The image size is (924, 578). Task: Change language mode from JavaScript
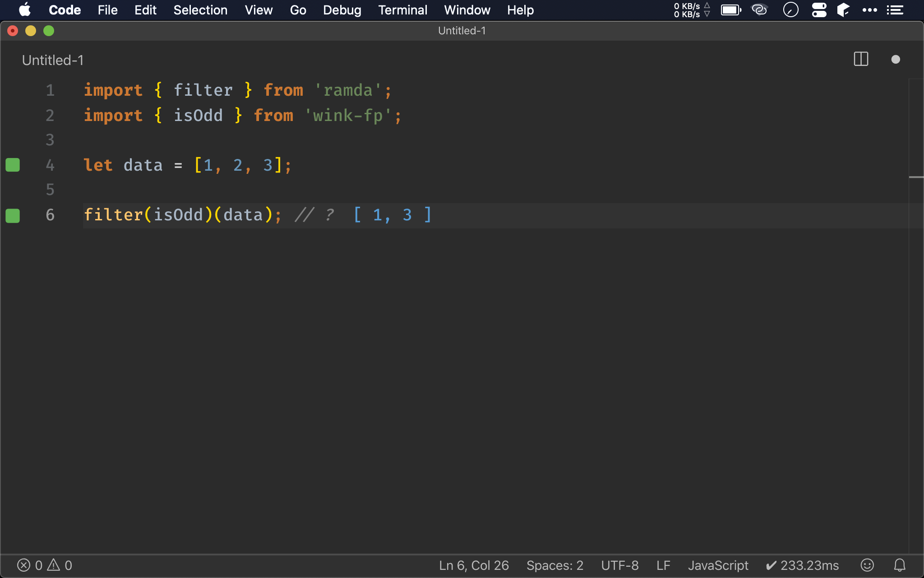pyautogui.click(x=718, y=565)
